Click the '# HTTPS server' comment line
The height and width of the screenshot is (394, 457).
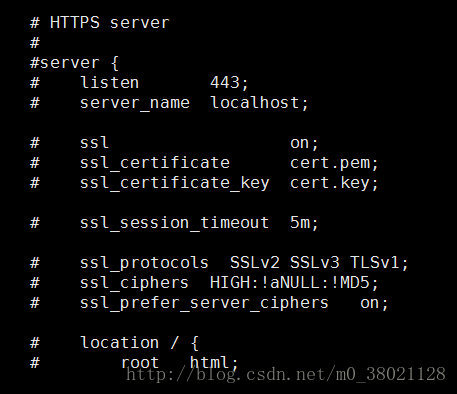(x=100, y=23)
